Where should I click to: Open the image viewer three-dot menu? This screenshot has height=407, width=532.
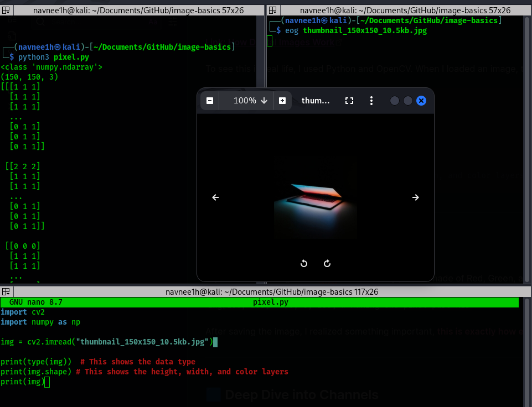[371, 101]
